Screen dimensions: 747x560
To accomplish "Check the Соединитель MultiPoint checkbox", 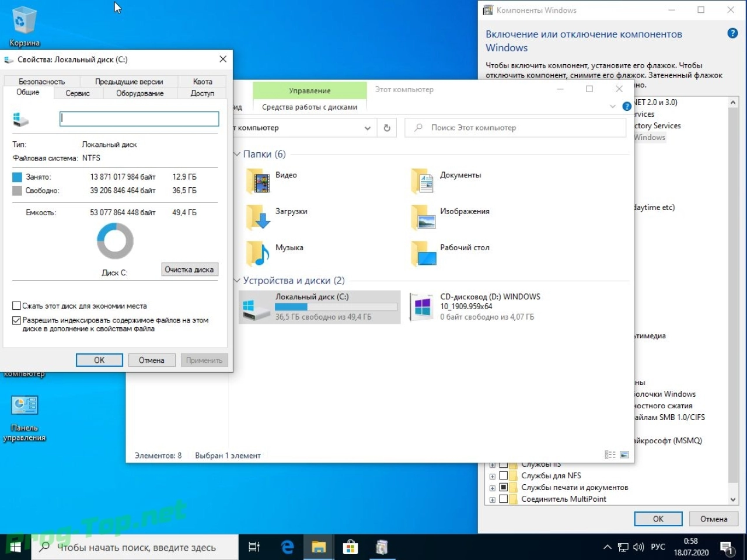I will coord(504,499).
